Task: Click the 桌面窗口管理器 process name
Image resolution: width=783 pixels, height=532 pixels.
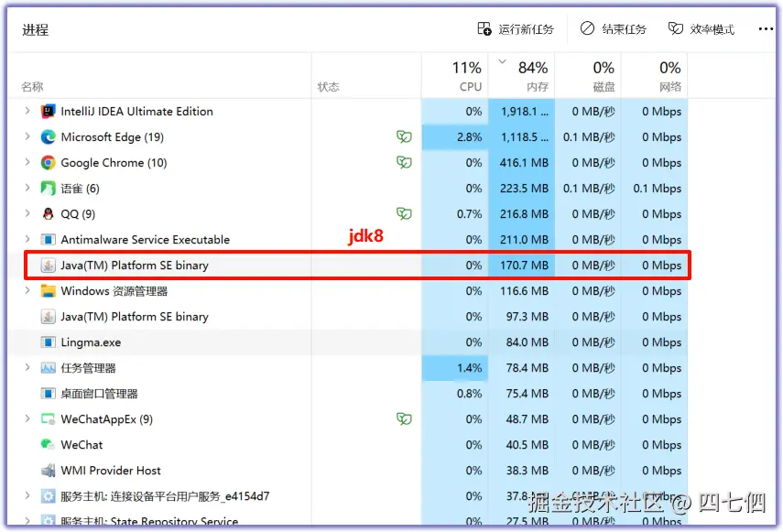Action: click(x=99, y=394)
